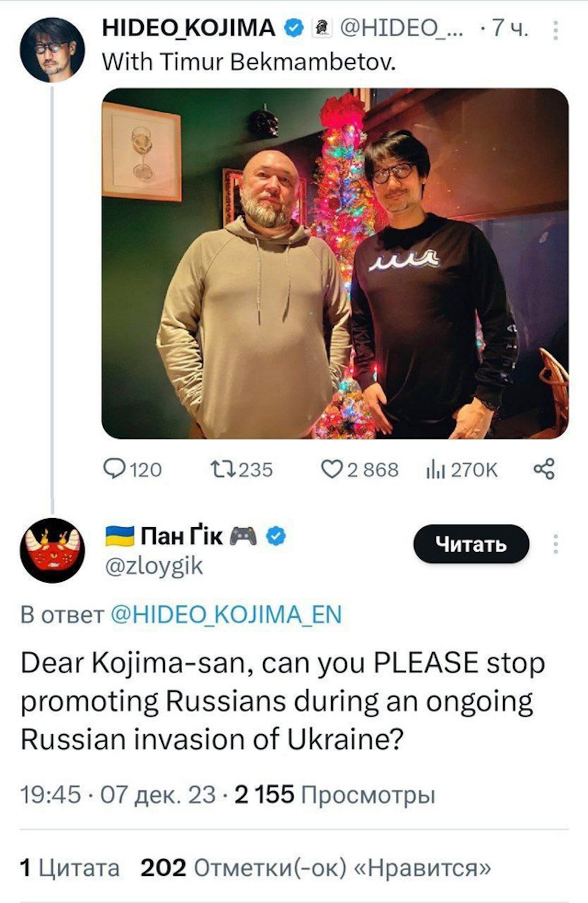Click the 19:45 · 07 дек. 23 timestamp
The image size is (588, 903).
click(x=118, y=794)
